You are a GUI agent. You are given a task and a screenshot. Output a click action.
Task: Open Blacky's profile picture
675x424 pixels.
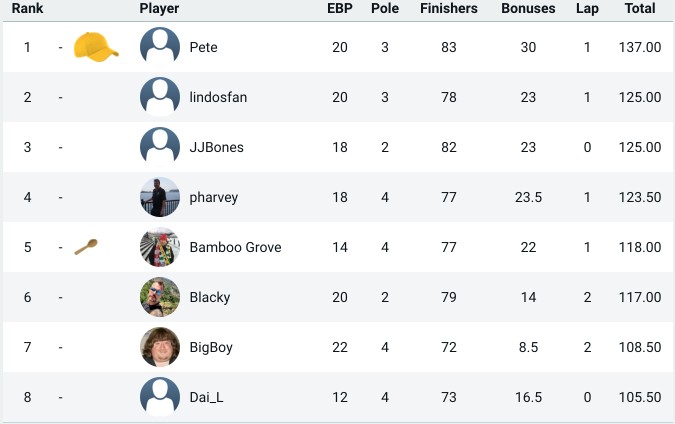point(160,297)
